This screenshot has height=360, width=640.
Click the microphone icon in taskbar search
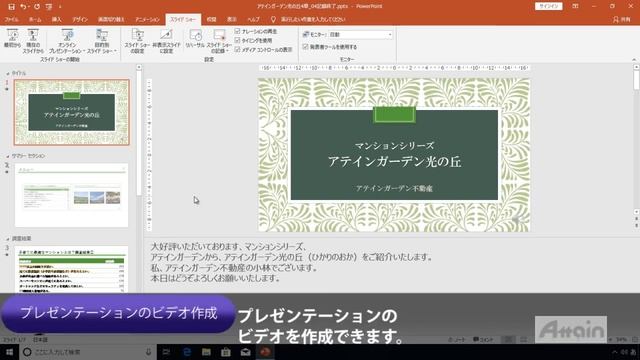click(x=148, y=352)
